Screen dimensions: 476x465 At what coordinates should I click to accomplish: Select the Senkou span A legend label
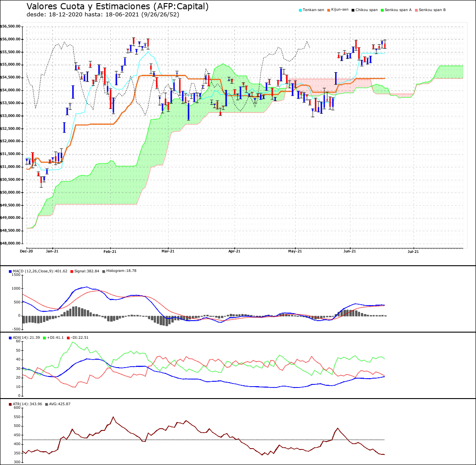398,10
